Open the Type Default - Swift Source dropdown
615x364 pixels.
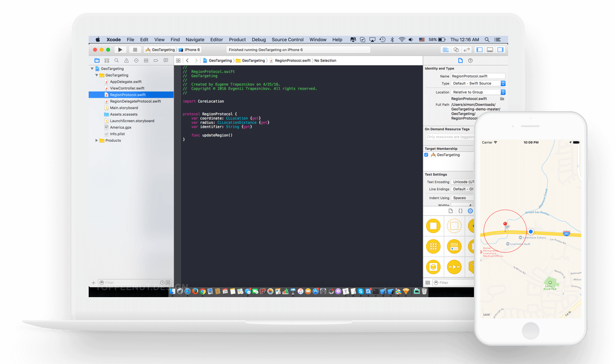pos(478,83)
